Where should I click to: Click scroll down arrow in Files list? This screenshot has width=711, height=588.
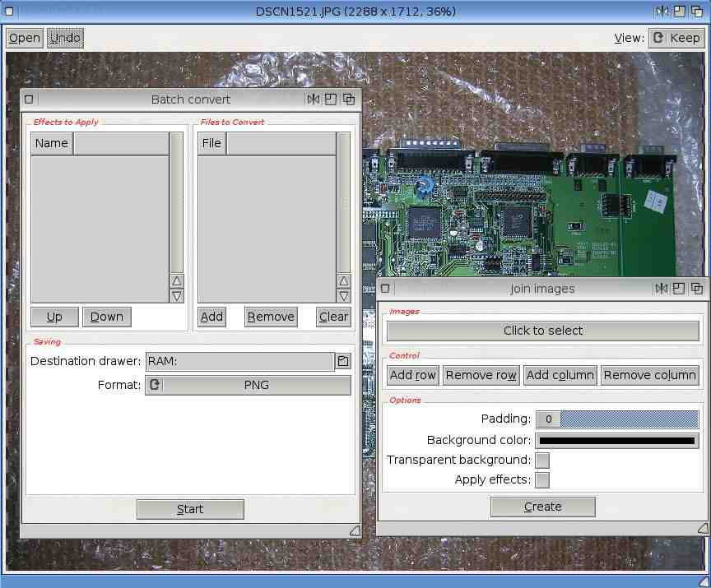pyautogui.click(x=343, y=296)
